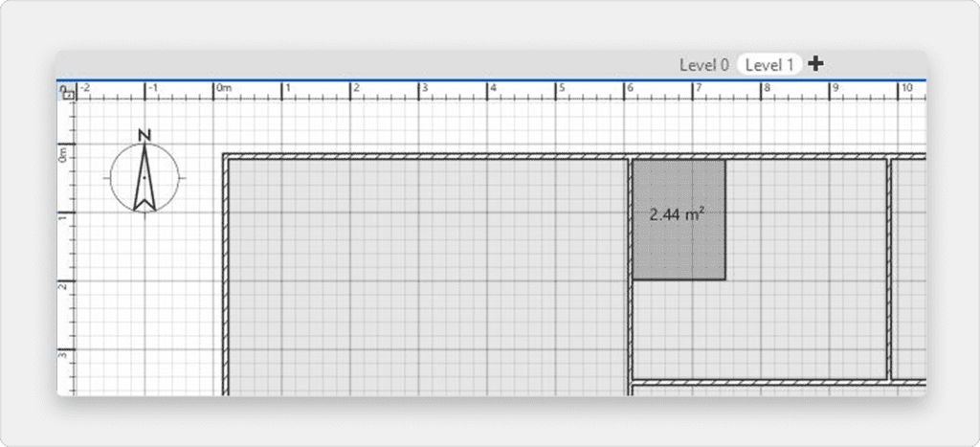Select the left exterior hatched wall
The height and width of the screenshot is (447, 980).
pyautogui.click(x=226, y=287)
